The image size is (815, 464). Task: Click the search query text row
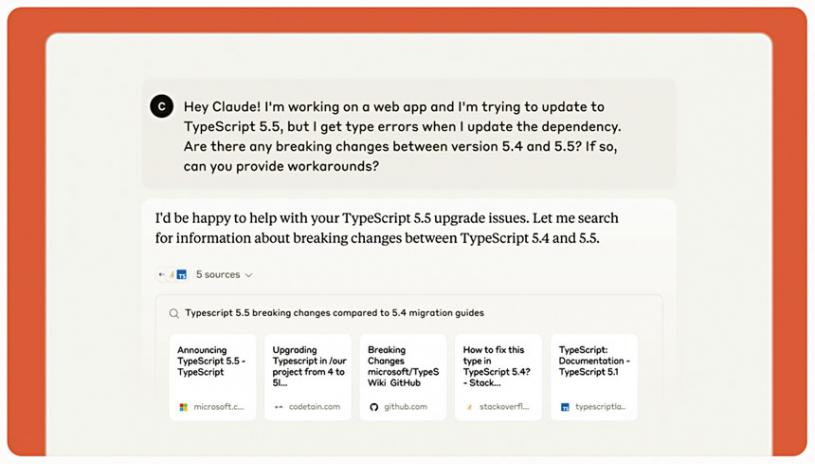tap(334, 313)
